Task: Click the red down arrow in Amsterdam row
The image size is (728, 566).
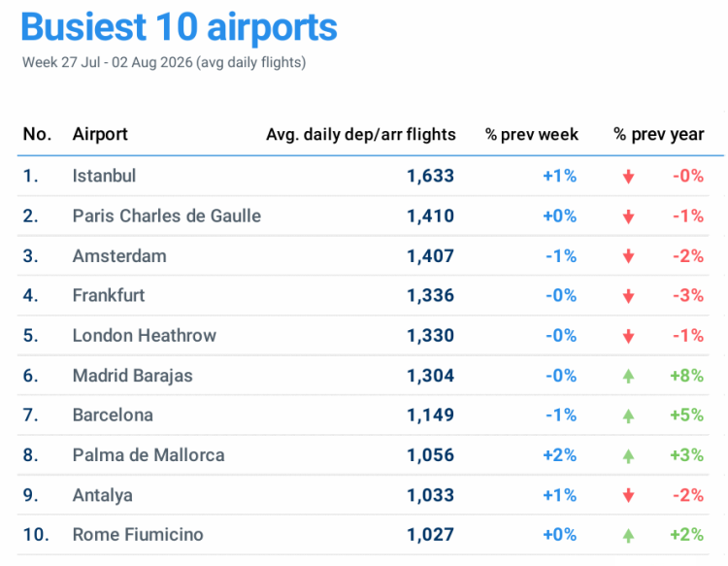Action: pyautogui.click(x=628, y=256)
